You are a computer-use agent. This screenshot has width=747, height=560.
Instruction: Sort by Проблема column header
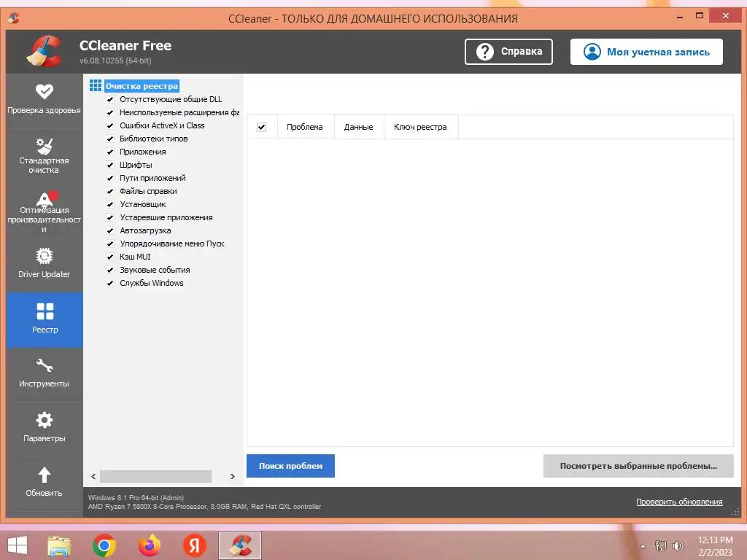[306, 127]
